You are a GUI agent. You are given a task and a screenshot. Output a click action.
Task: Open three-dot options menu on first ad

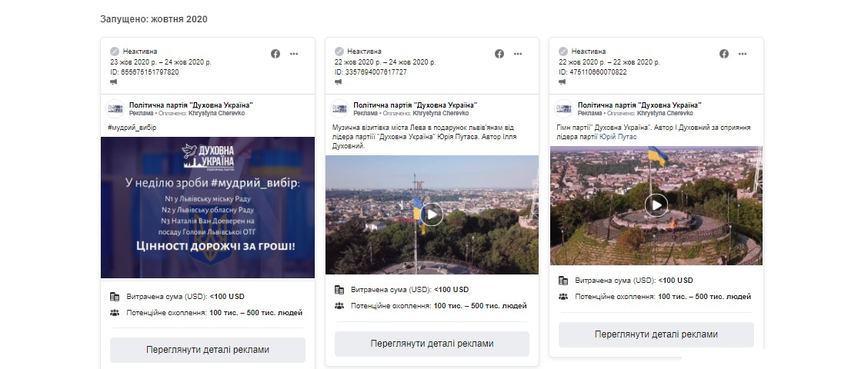click(x=294, y=54)
